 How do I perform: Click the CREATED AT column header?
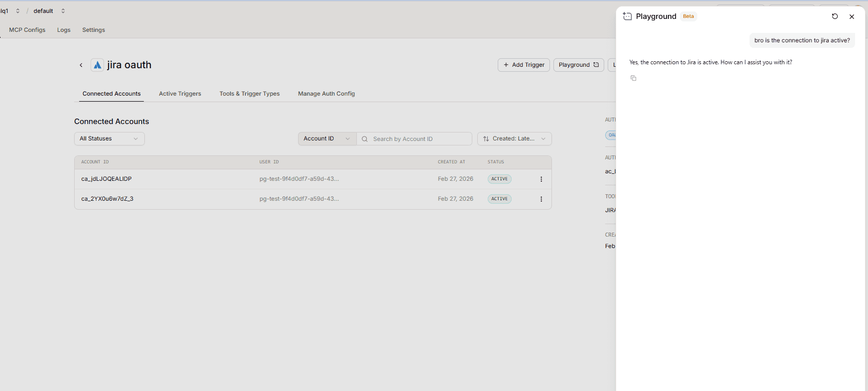(x=451, y=162)
